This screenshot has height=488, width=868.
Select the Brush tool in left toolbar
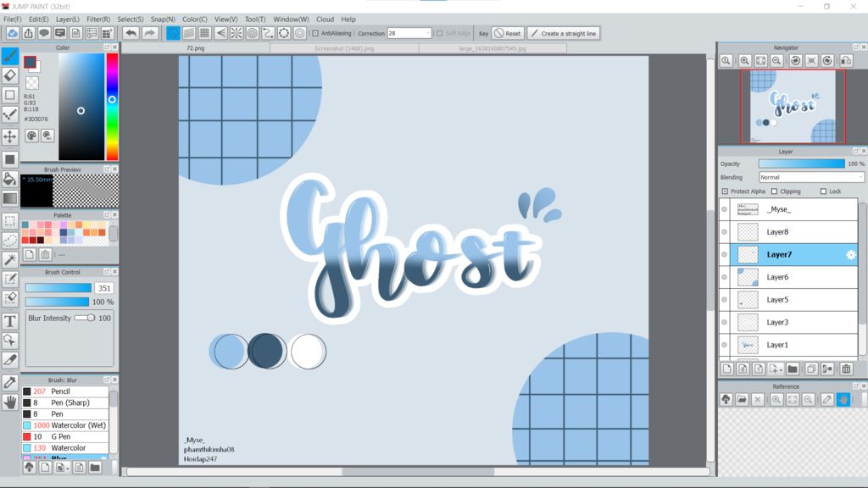(x=10, y=56)
